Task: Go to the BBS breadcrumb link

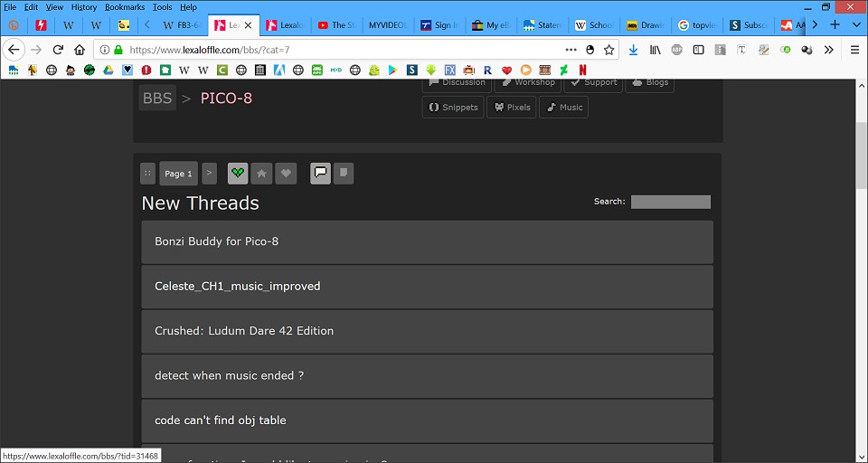Action: pos(157,98)
